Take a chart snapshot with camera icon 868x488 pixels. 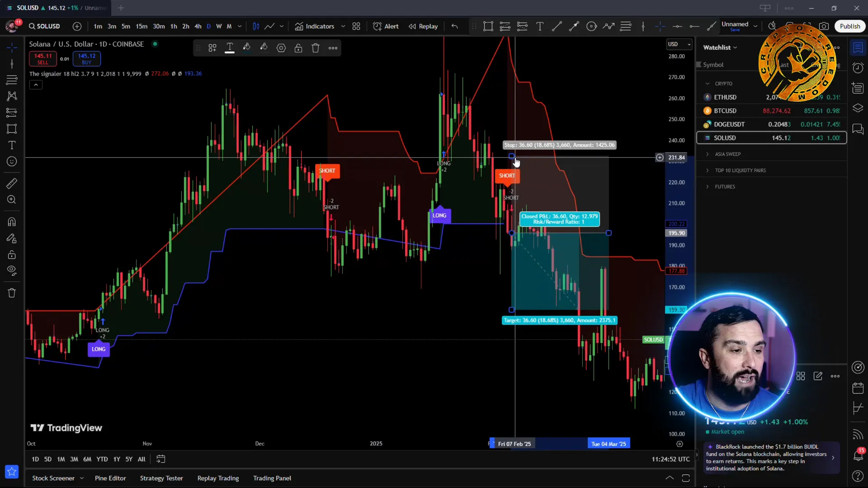824,26
